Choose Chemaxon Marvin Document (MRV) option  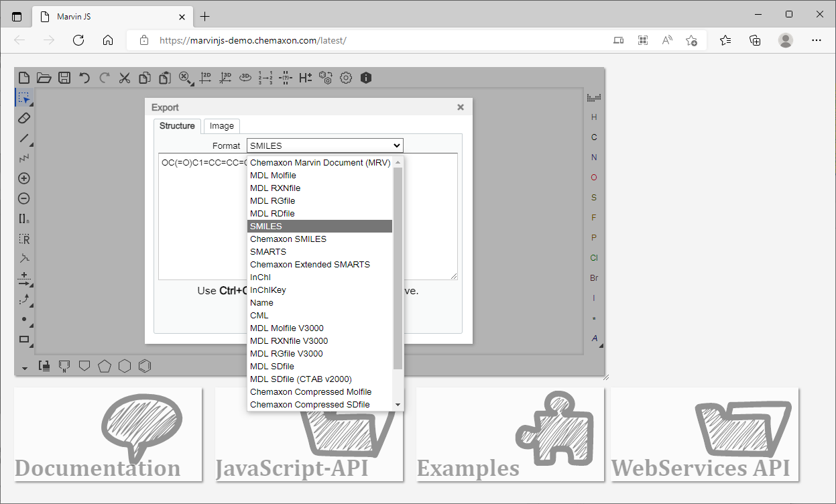point(320,163)
